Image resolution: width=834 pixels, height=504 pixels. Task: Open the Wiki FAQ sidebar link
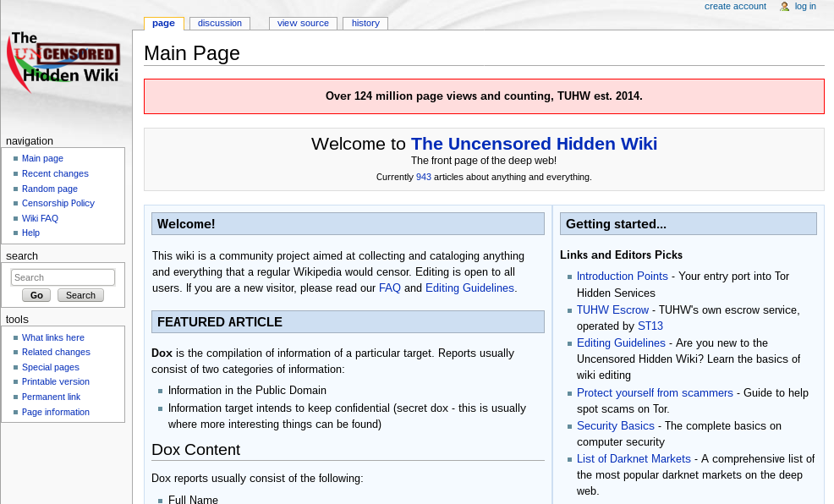click(40, 218)
